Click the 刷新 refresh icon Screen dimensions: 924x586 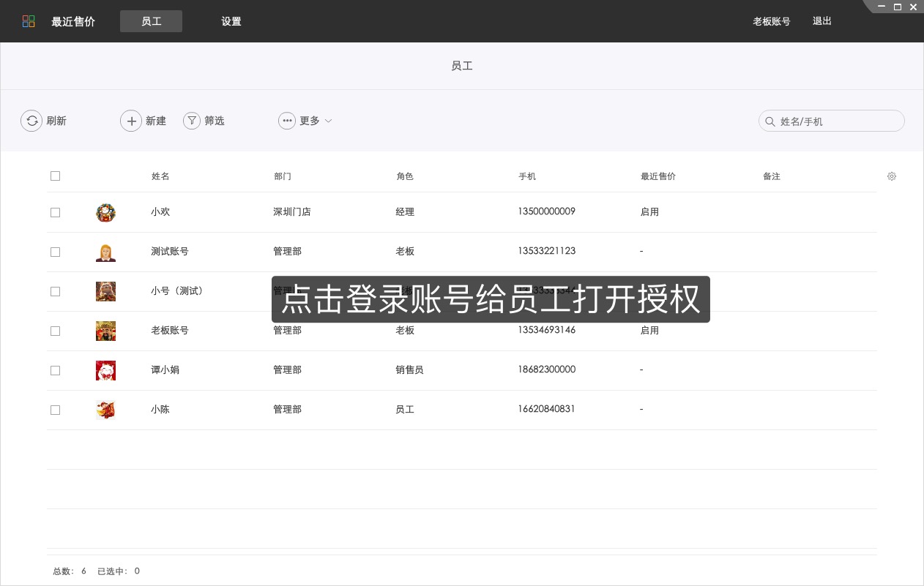[31, 121]
